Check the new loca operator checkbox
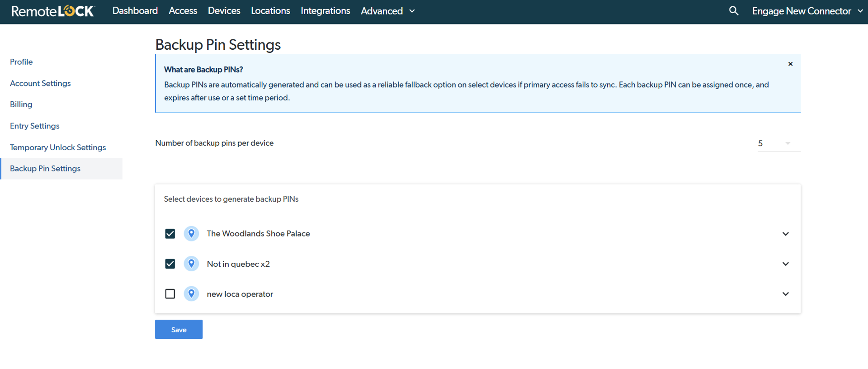Screen dimensions: 868x369 click(170, 294)
